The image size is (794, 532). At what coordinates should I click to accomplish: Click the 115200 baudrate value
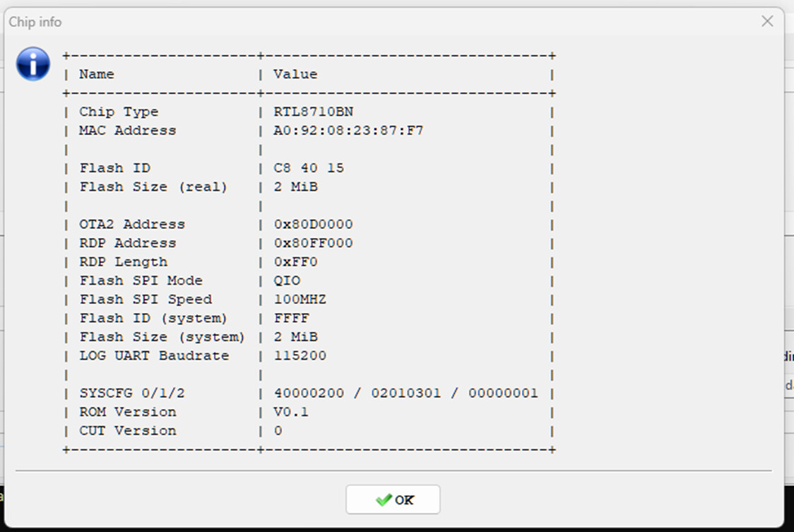click(x=300, y=355)
